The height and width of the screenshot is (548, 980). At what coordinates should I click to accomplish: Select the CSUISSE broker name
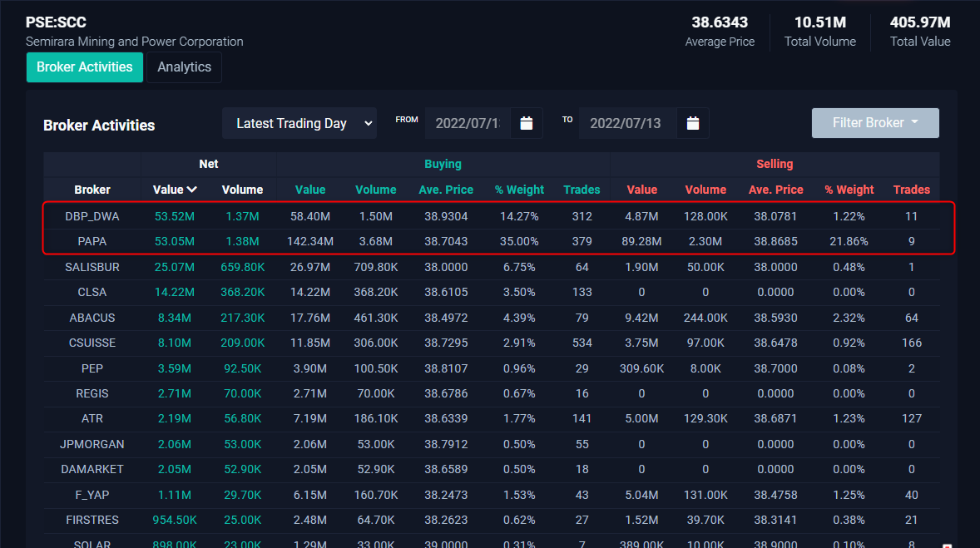92,343
